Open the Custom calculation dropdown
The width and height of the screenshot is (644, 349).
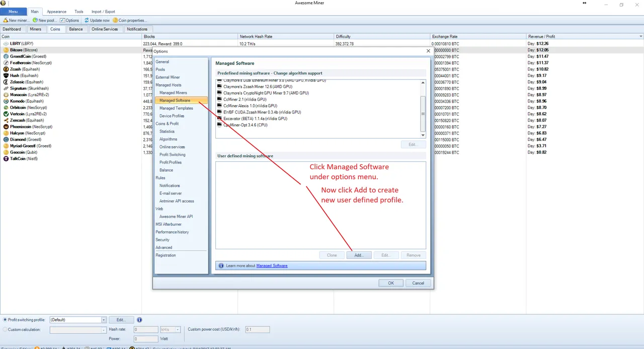(104, 330)
